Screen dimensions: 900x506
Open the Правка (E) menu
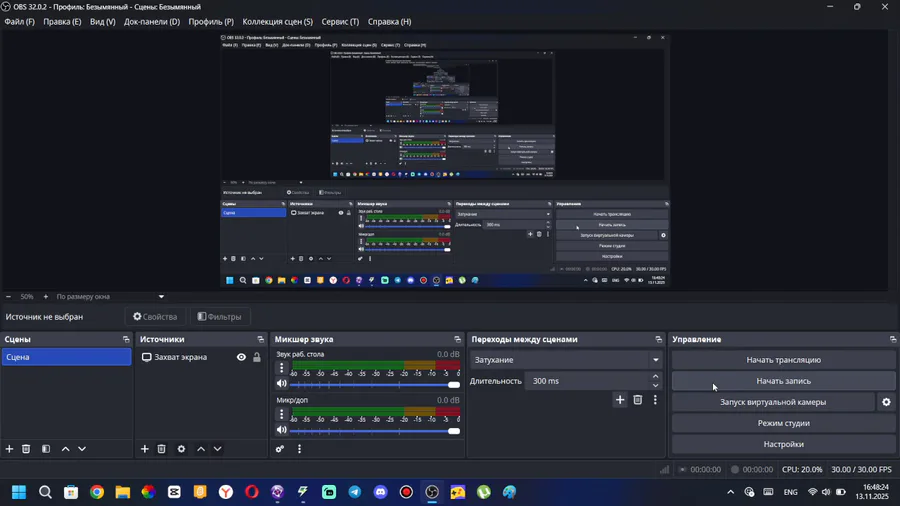[62, 22]
